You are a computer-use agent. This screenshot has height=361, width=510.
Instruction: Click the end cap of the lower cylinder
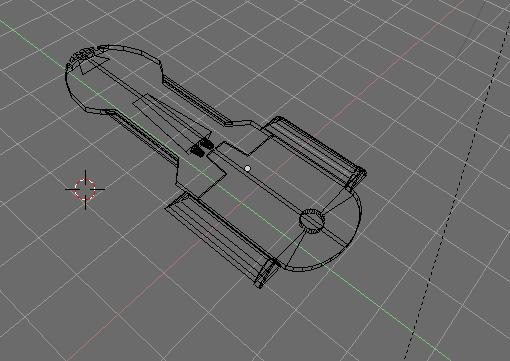coord(267,273)
